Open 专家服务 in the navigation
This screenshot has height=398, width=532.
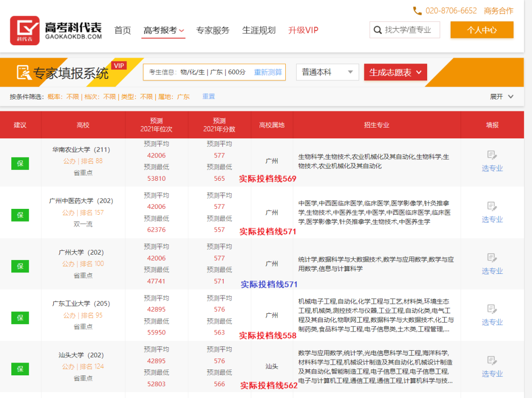coord(213,30)
